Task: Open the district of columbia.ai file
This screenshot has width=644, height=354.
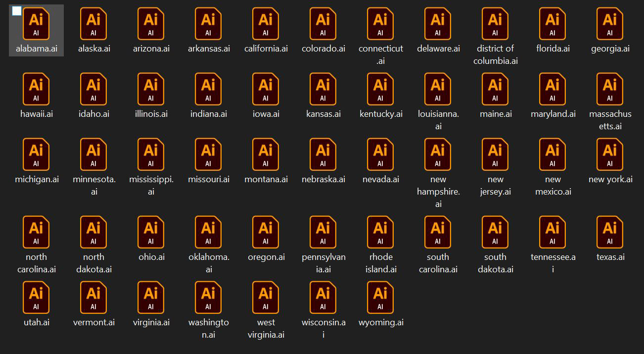Action: tap(495, 24)
